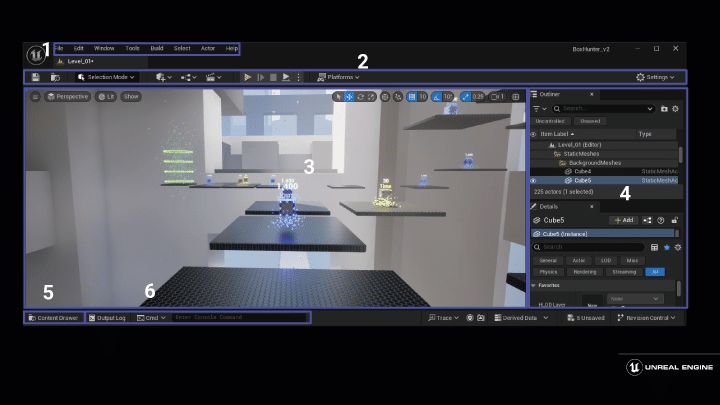Activate the Translate (move) gizmo tool
The image size is (720, 405).
pos(349,96)
